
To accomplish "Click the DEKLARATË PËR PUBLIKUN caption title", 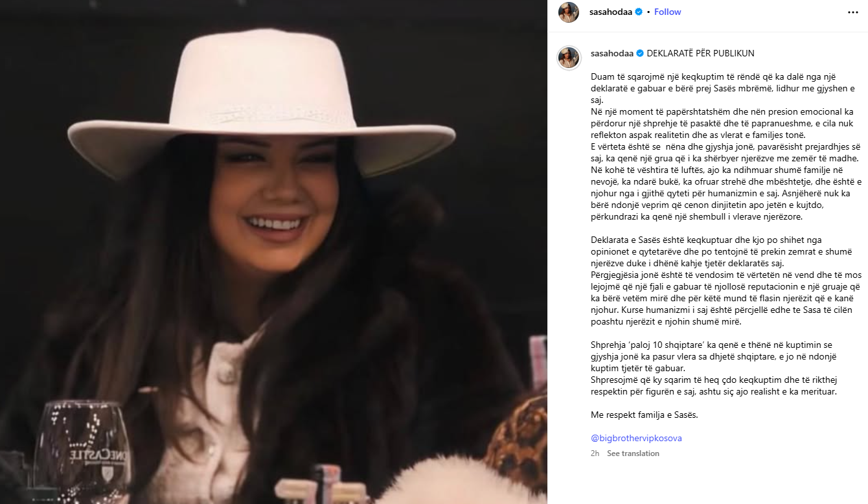I will [x=700, y=53].
